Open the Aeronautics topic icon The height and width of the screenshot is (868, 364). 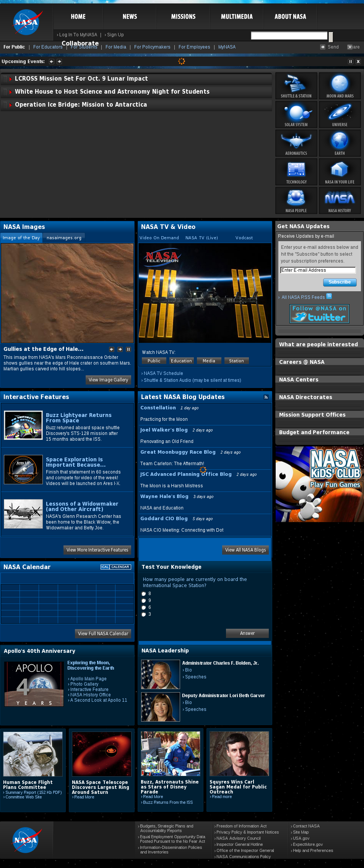(x=296, y=143)
